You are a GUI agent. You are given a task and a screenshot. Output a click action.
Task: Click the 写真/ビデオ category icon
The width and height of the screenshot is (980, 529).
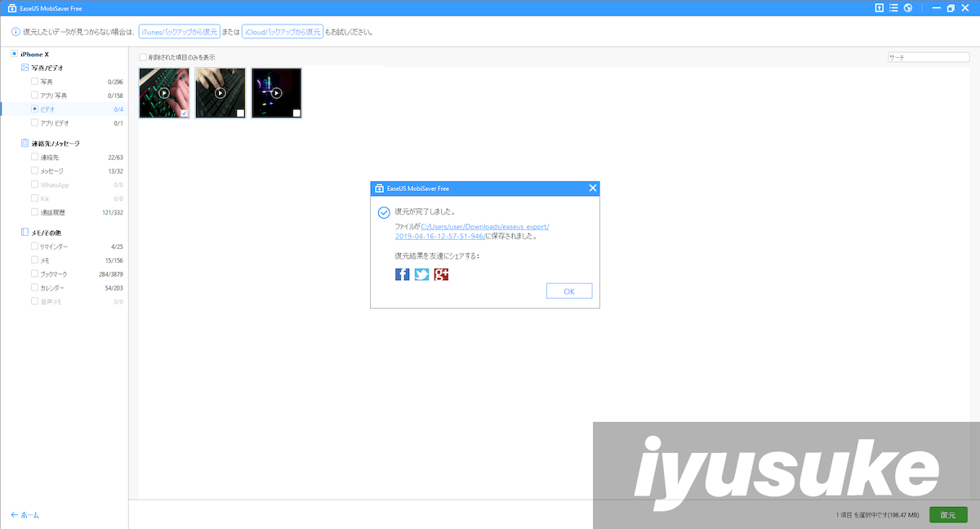click(24, 68)
